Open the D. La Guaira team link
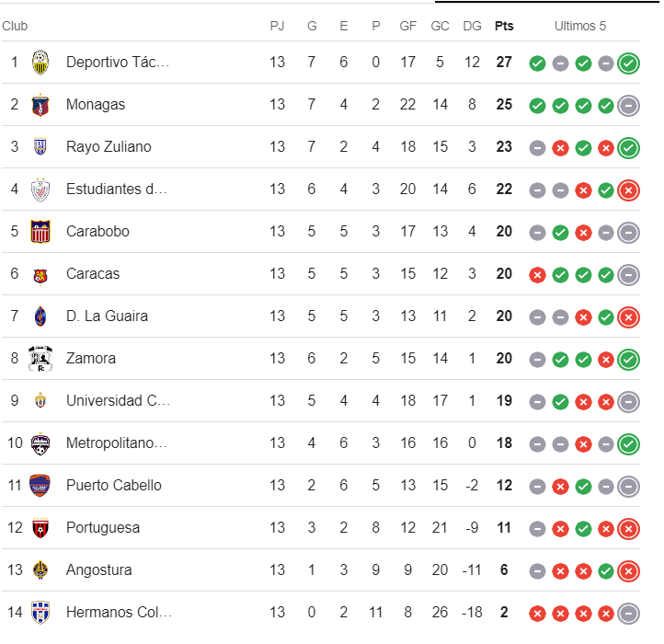664x644 pixels. [107, 316]
